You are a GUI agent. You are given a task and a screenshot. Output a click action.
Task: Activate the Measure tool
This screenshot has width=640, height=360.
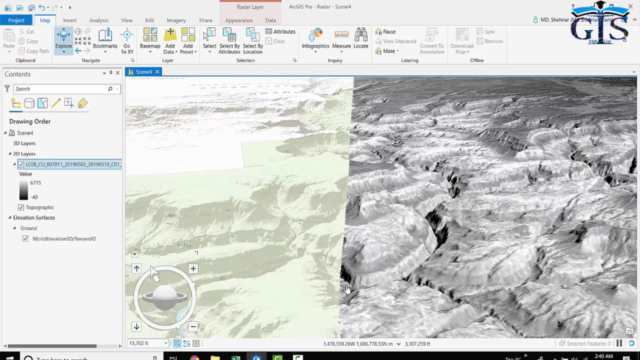point(342,39)
